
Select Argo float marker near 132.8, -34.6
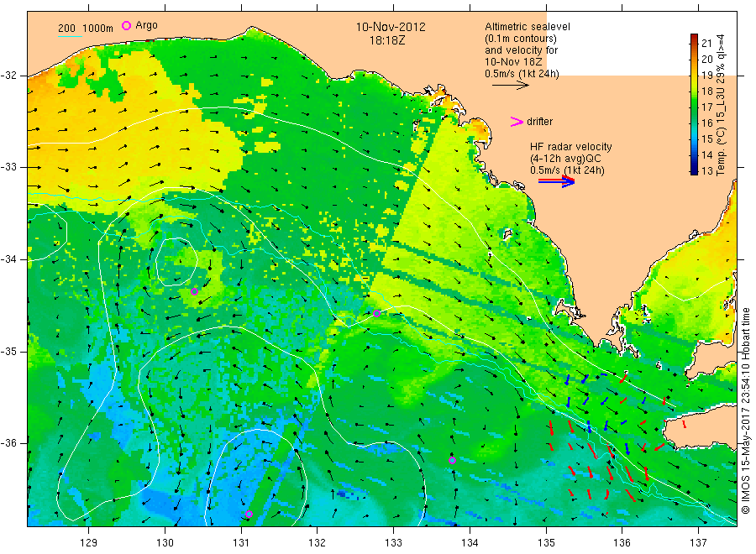pos(376,314)
